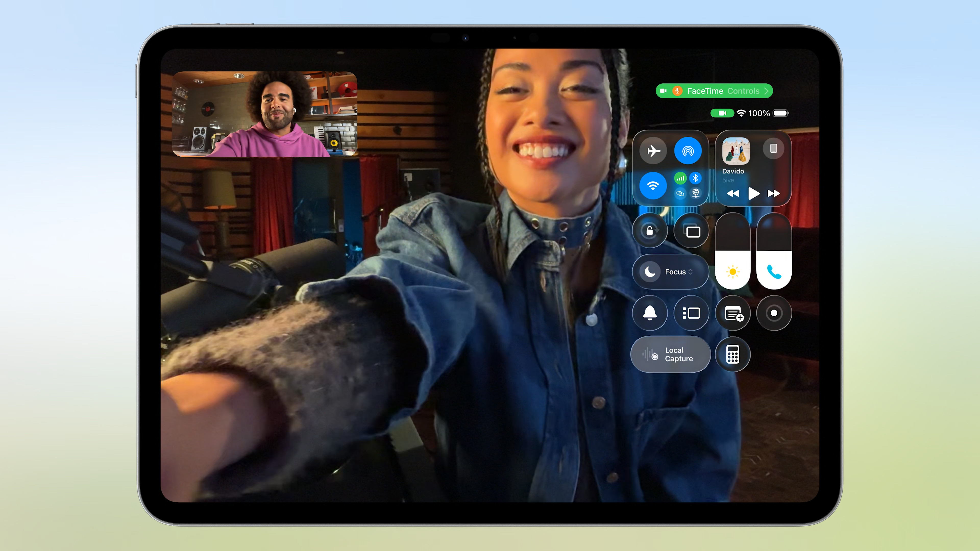Enable Local Capture
The image size is (980, 551).
[x=670, y=354]
